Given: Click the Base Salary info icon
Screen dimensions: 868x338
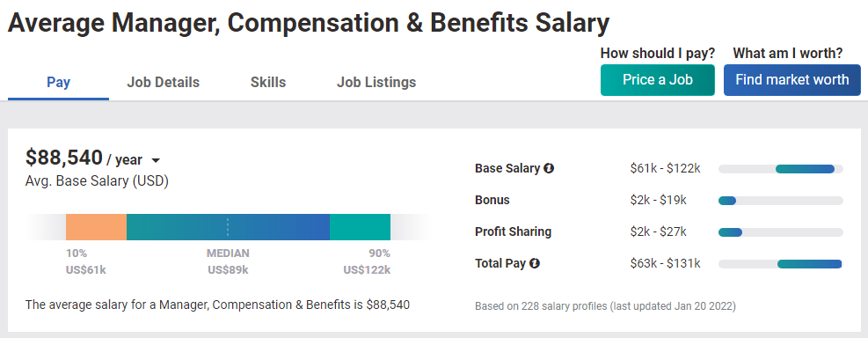Looking at the screenshot, I should 549,168.
